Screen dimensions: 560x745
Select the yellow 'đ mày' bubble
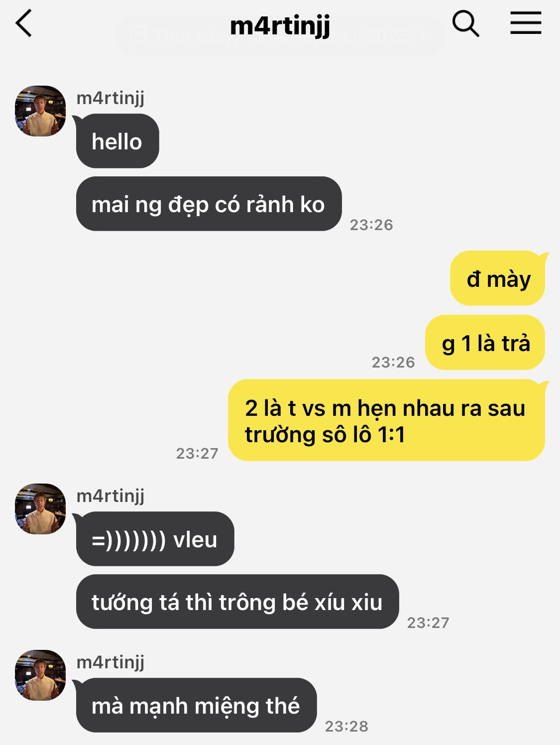[x=498, y=278]
